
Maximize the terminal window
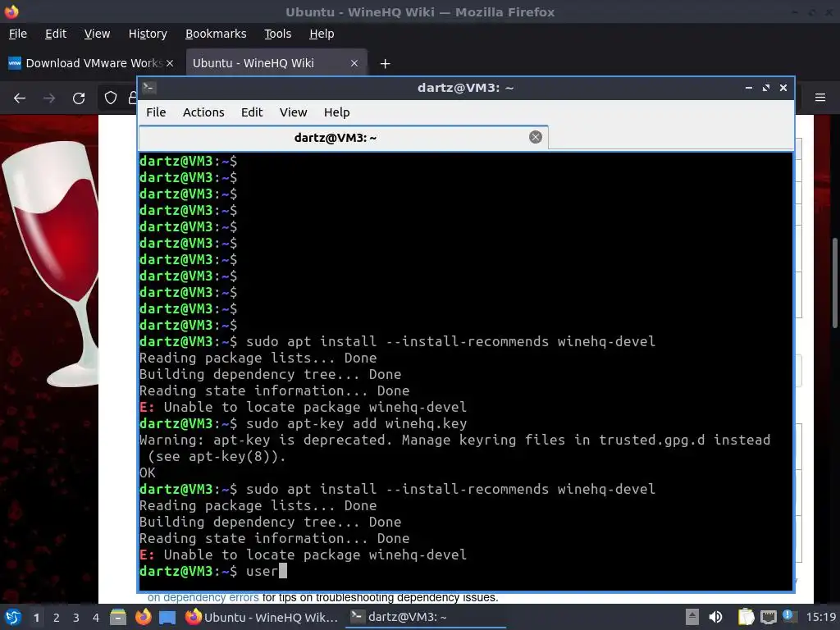pos(765,88)
